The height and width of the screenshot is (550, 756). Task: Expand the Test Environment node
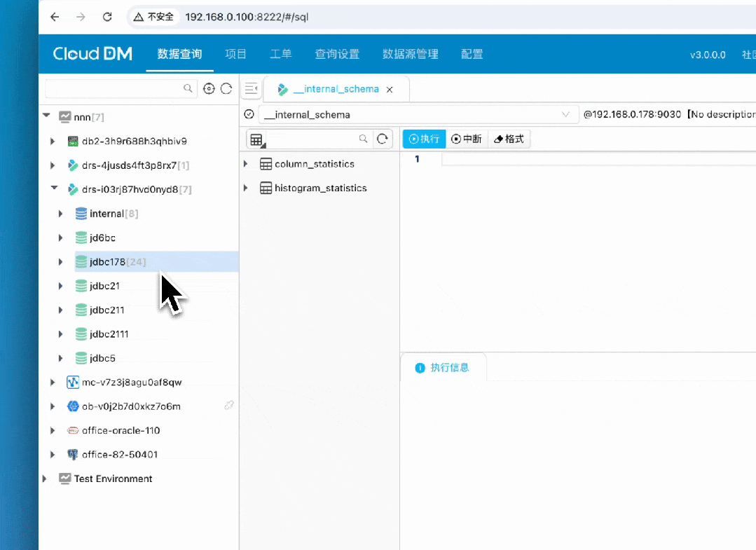coord(44,479)
